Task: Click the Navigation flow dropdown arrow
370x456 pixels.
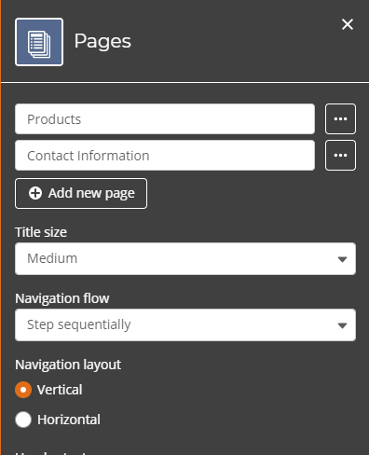Action: (x=342, y=326)
